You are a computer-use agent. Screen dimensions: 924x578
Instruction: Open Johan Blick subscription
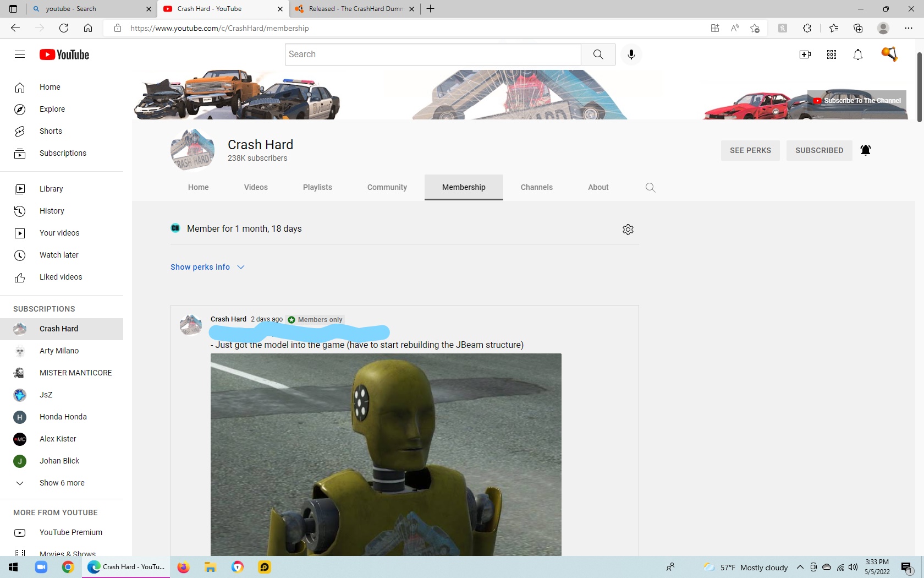(62, 461)
